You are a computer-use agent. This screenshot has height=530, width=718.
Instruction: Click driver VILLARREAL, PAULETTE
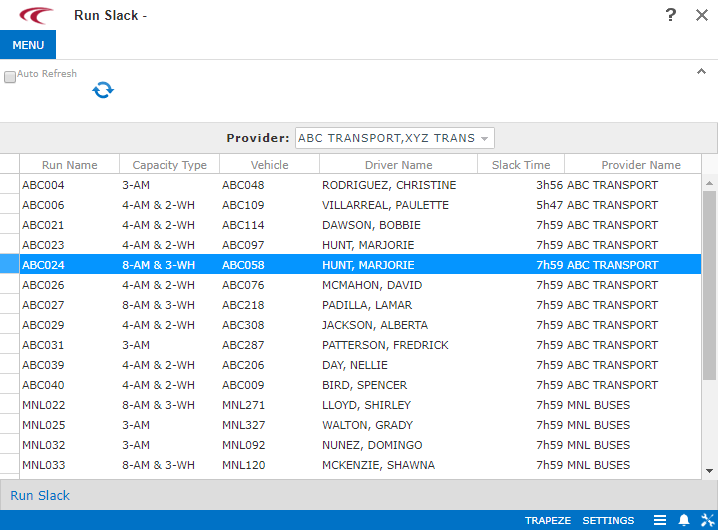pos(385,205)
